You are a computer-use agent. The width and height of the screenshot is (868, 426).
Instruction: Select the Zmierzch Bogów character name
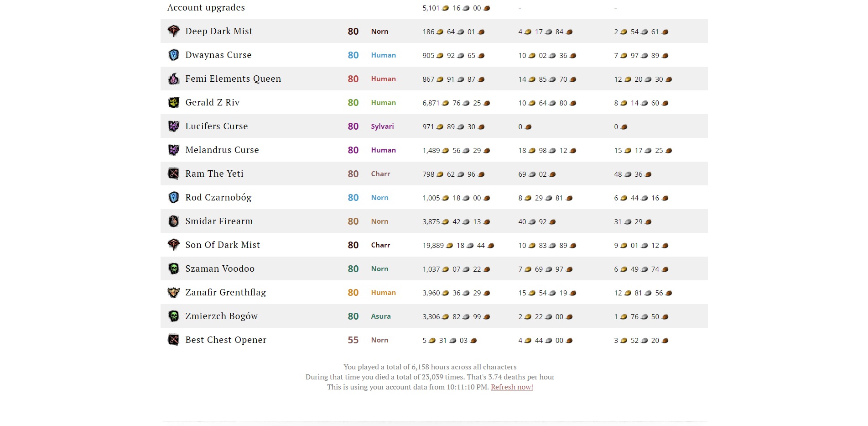[x=222, y=316]
